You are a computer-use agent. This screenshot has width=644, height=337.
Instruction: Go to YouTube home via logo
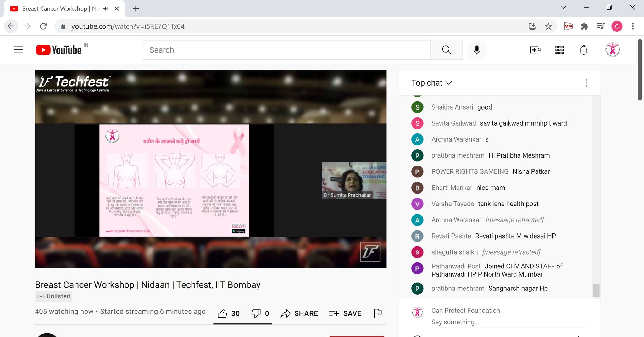pos(59,50)
